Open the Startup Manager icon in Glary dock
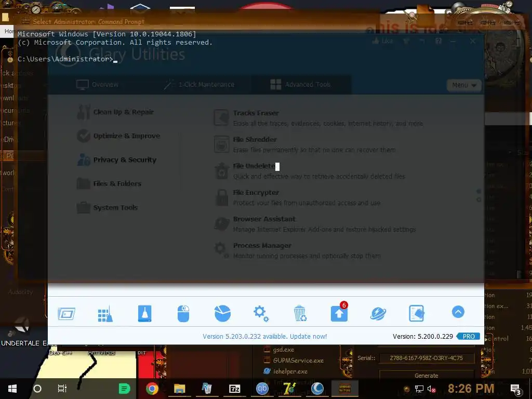 66,313
